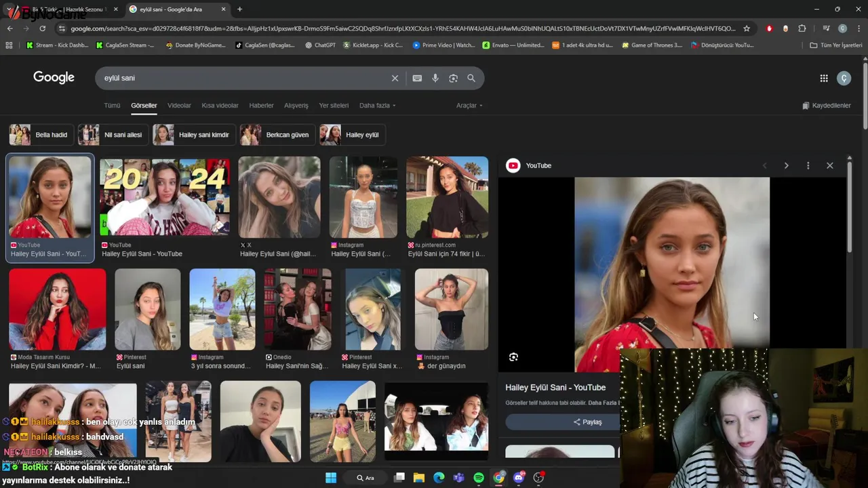868x488 pixels.
Task: Open the 'Kısa videolar' tab
Action: click(220, 106)
